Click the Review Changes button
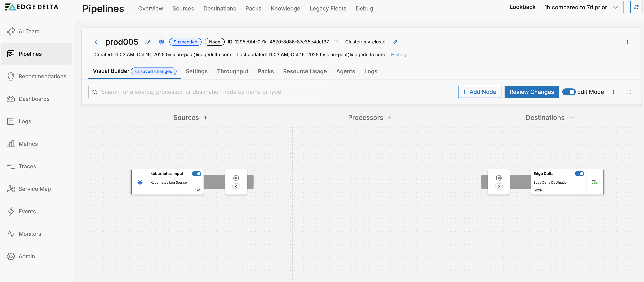 [x=532, y=92]
